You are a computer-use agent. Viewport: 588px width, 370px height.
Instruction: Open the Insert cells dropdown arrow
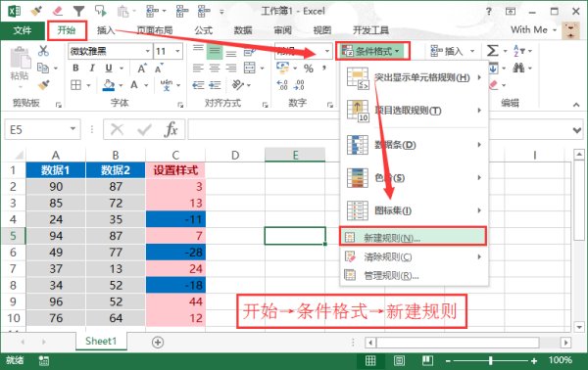tap(472, 51)
